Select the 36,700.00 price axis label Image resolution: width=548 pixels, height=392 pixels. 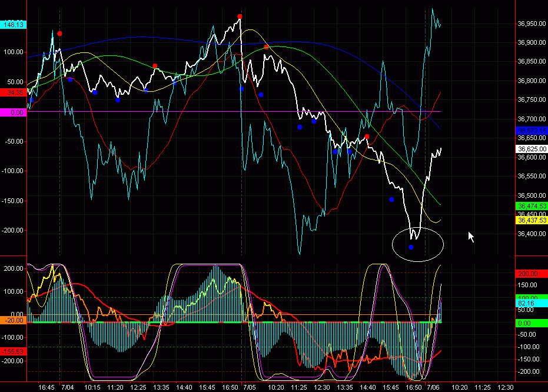click(x=532, y=119)
